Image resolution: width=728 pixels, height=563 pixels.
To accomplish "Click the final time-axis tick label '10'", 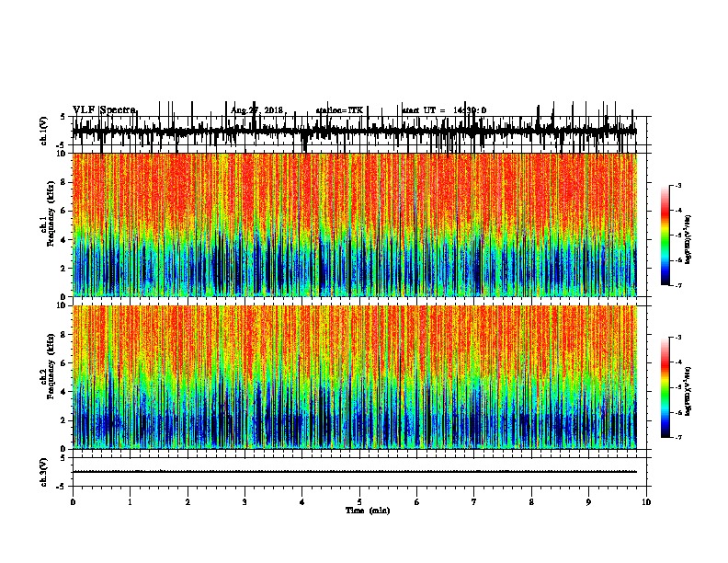I will (646, 502).
